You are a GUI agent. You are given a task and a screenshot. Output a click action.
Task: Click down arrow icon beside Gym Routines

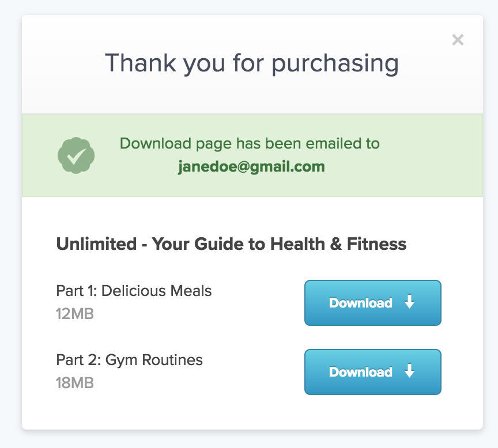410,371
